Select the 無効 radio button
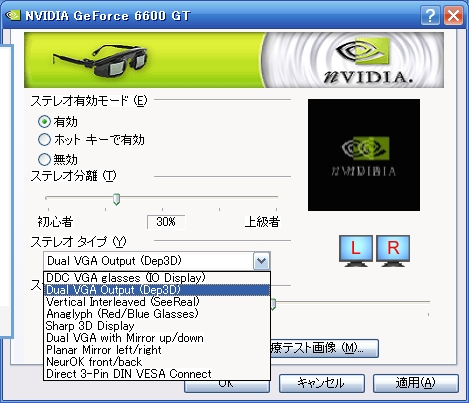This screenshot has height=403, width=469. pos(44,159)
